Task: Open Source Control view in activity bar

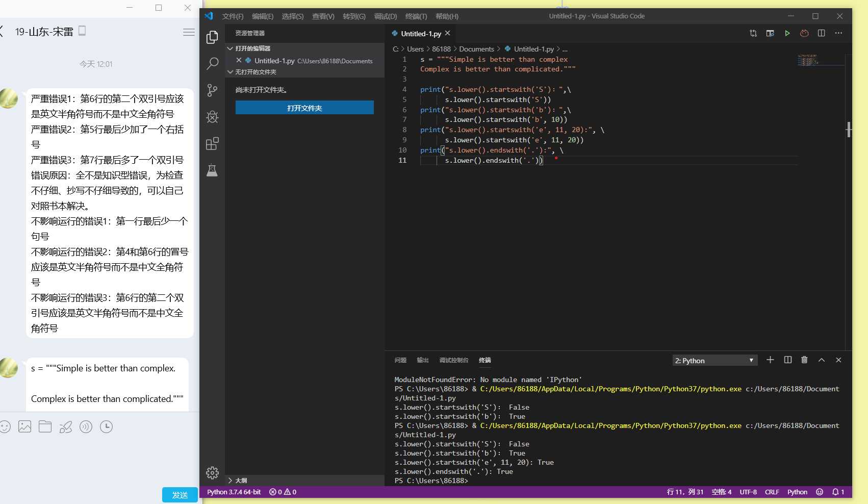Action: (x=212, y=90)
